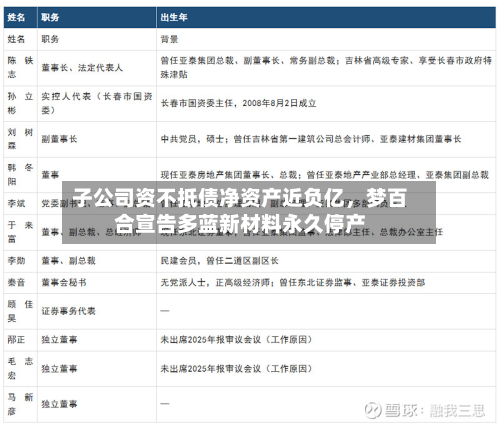This screenshot has width=500, height=426.
Task: Select the name cell 毛志宏
Action: tap(20, 369)
